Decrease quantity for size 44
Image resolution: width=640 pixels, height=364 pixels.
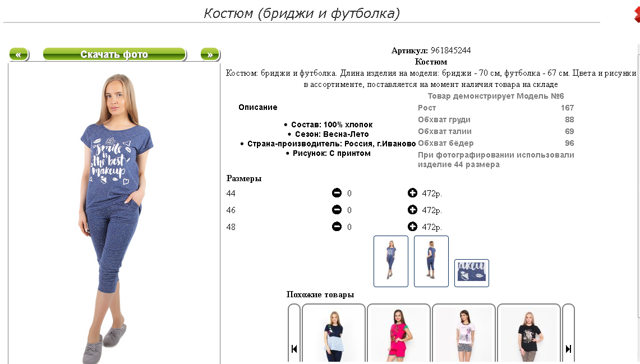point(337,193)
